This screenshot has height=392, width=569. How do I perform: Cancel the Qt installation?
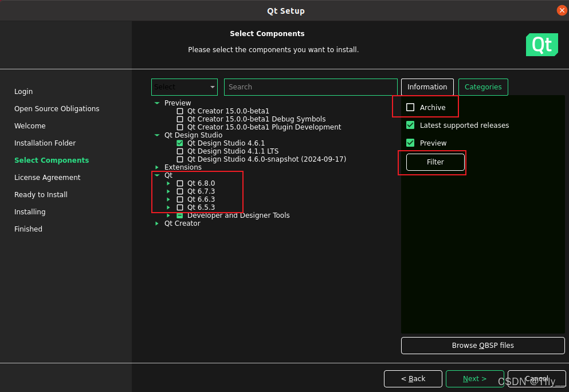pyautogui.click(x=536, y=379)
